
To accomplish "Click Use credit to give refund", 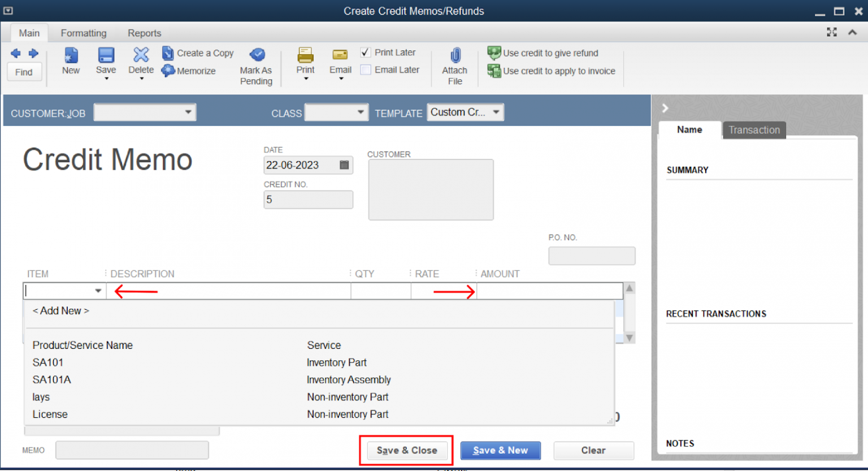I will [x=542, y=53].
